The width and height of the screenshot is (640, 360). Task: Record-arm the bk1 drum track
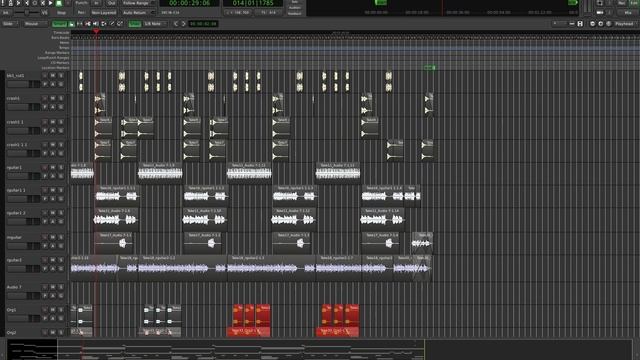click(45, 76)
